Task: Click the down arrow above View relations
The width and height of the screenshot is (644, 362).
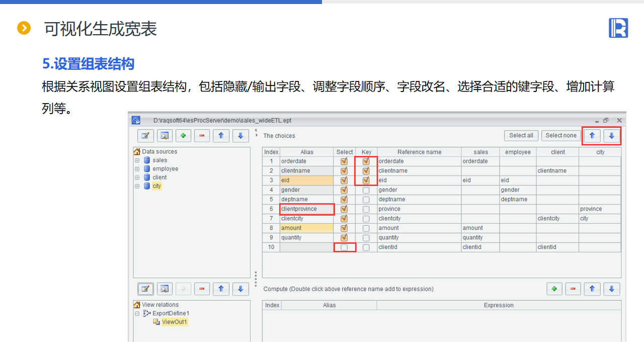Action: [x=240, y=289]
